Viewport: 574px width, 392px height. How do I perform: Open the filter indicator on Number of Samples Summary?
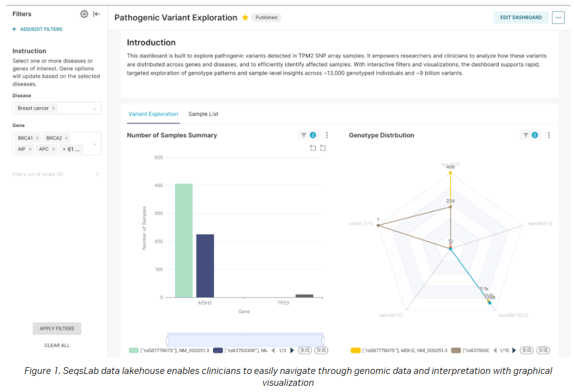coord(308,135)
